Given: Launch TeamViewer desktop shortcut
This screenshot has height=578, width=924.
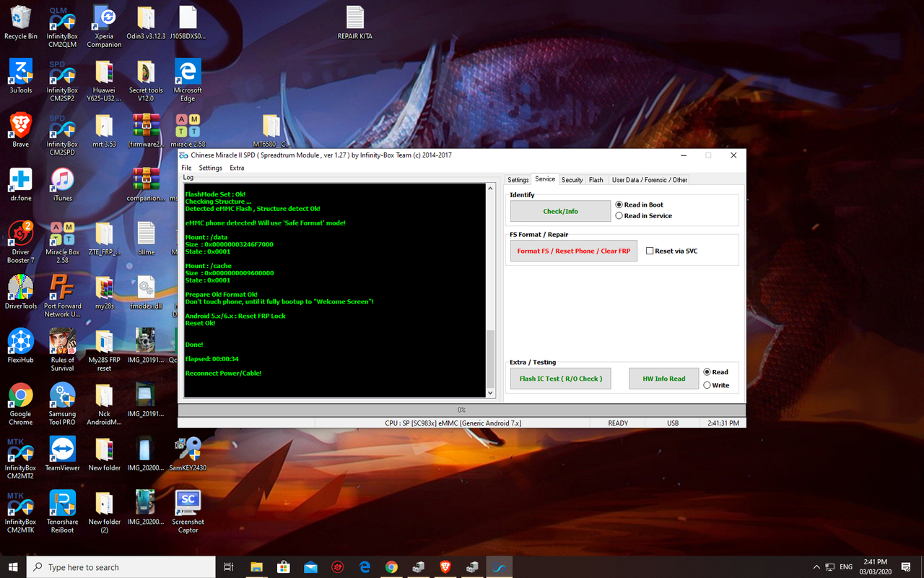Looking at the screenshot, I should (62, 453).
